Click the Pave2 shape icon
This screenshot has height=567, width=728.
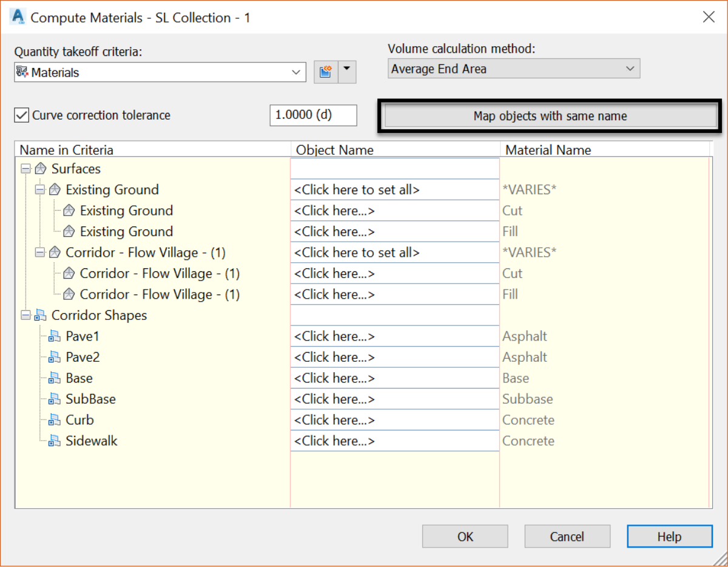(x=55, y=357)
